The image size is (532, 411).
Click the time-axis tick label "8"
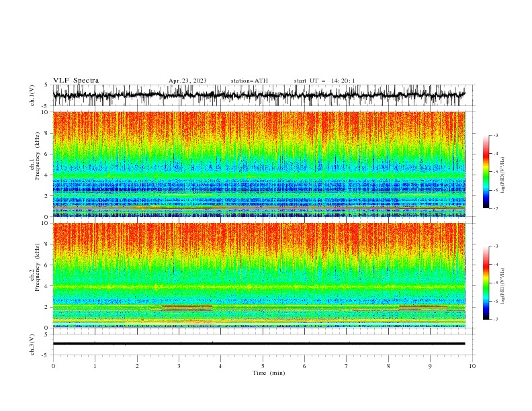click(388, 366)
